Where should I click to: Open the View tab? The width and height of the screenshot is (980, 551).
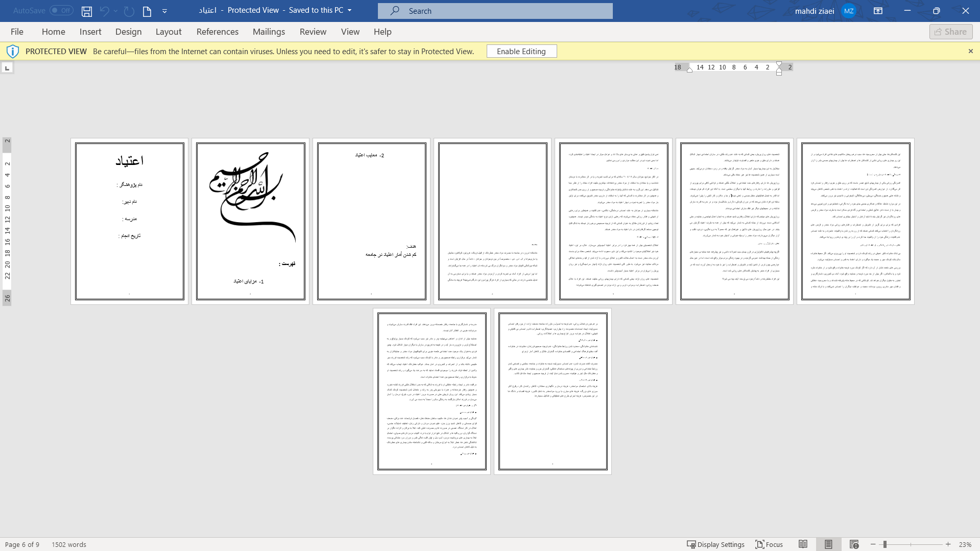[350, 32]
